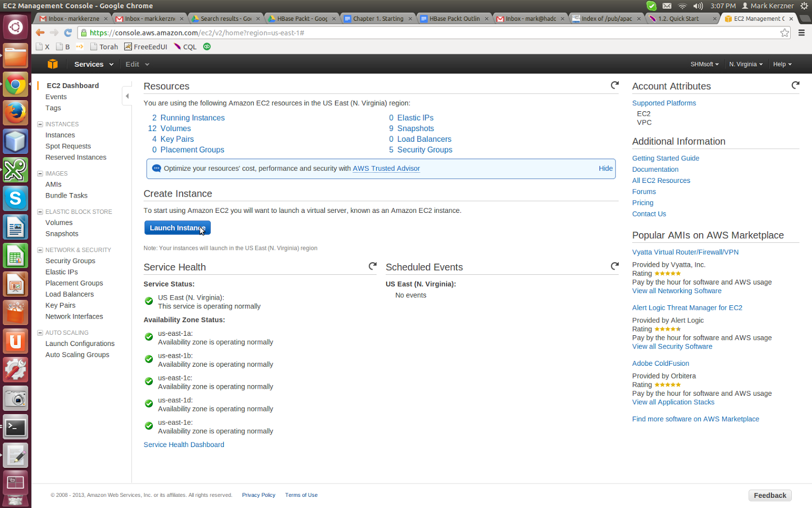Screen dimensions: 812x508
Task: Refresh the Account Attributes section
Action: coord(795,85)
